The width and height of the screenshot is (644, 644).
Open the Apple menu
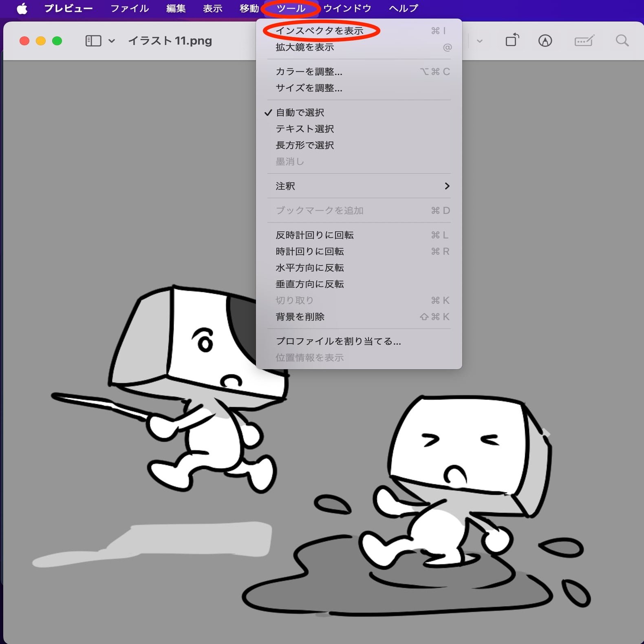click(22, 8)
